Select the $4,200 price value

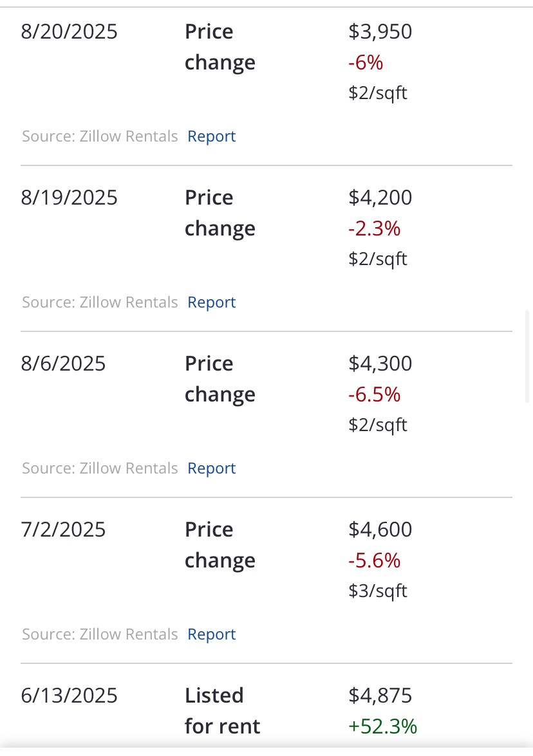(380, 198)
